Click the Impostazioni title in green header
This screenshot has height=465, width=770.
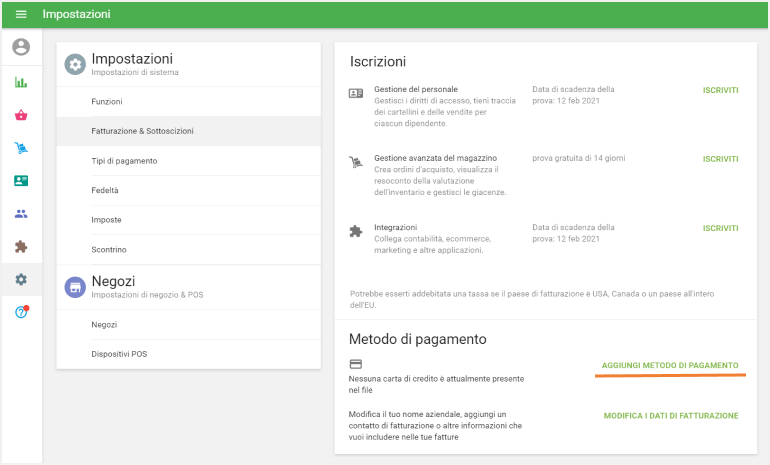76,14
